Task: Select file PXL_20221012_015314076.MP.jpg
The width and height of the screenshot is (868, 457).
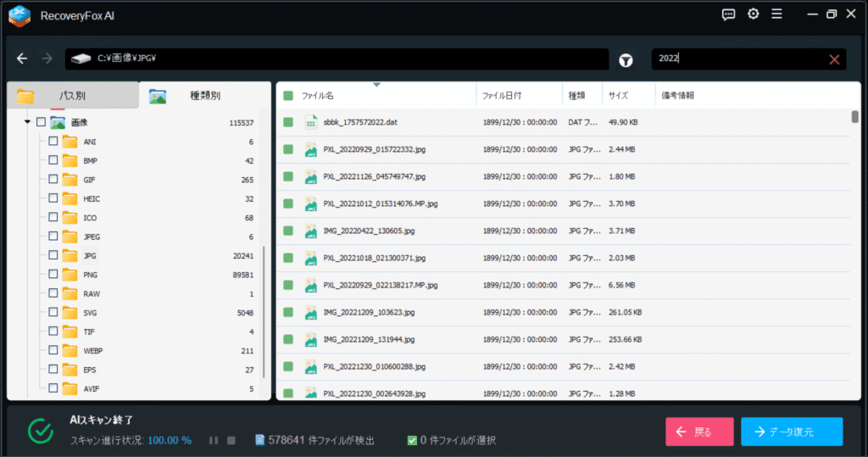Action: pos(381,203)
